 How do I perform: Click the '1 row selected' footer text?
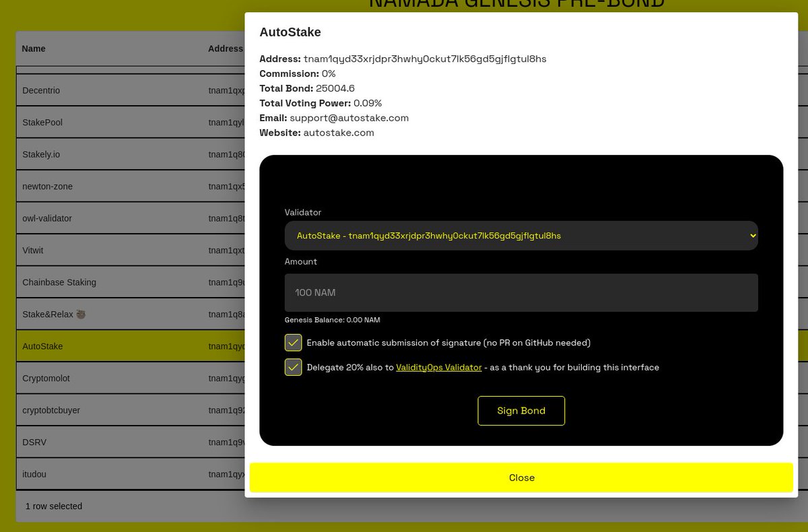point(54,506)
